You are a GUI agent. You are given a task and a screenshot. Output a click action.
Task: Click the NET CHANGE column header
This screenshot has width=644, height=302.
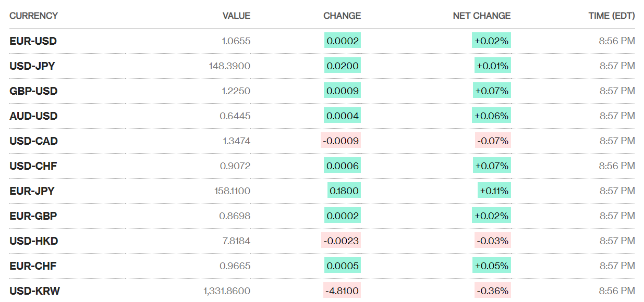tap(481, 16)
